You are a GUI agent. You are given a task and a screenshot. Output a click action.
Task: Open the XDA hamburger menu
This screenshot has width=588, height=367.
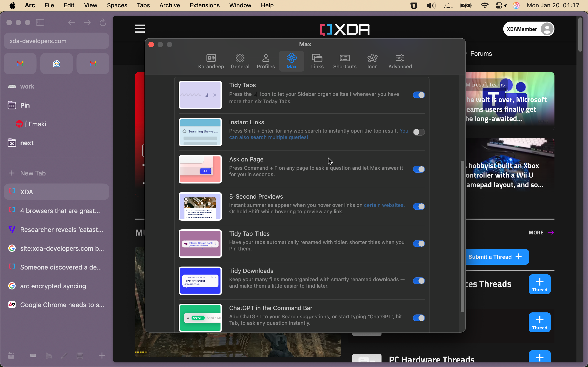[140, 29]
